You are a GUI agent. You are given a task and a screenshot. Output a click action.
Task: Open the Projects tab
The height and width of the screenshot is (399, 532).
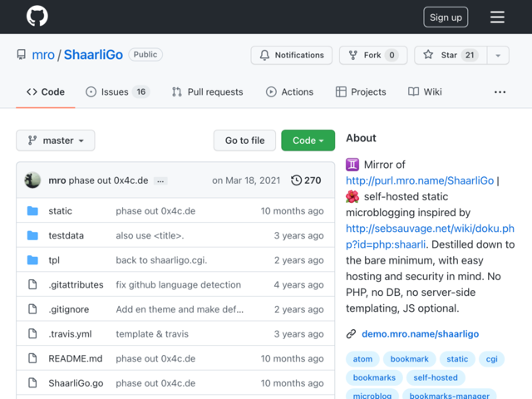pos(361,92)
